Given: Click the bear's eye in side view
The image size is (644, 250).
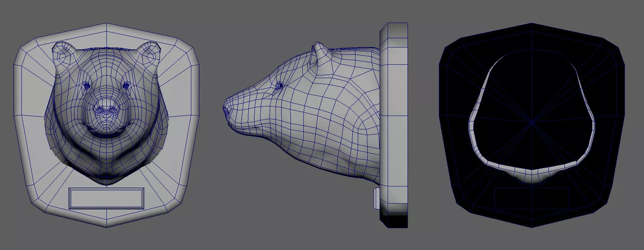Looking at the screenshot, I should tap(279, 86).
